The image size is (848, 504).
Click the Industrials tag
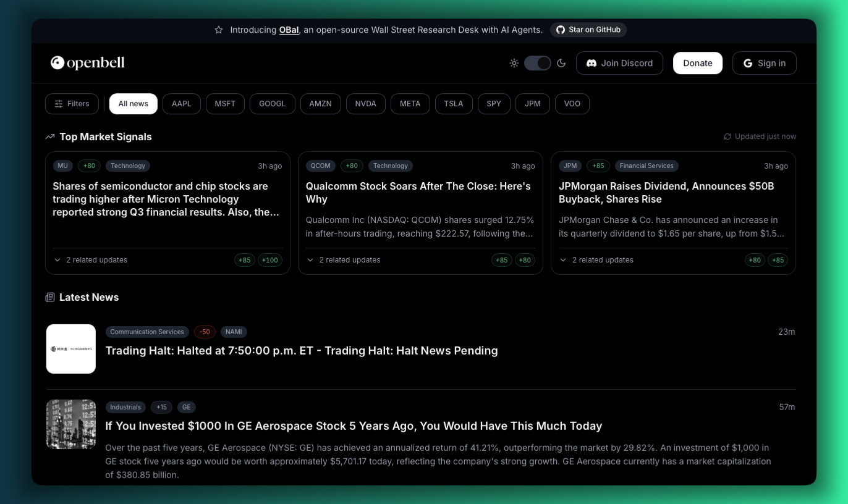125,407
